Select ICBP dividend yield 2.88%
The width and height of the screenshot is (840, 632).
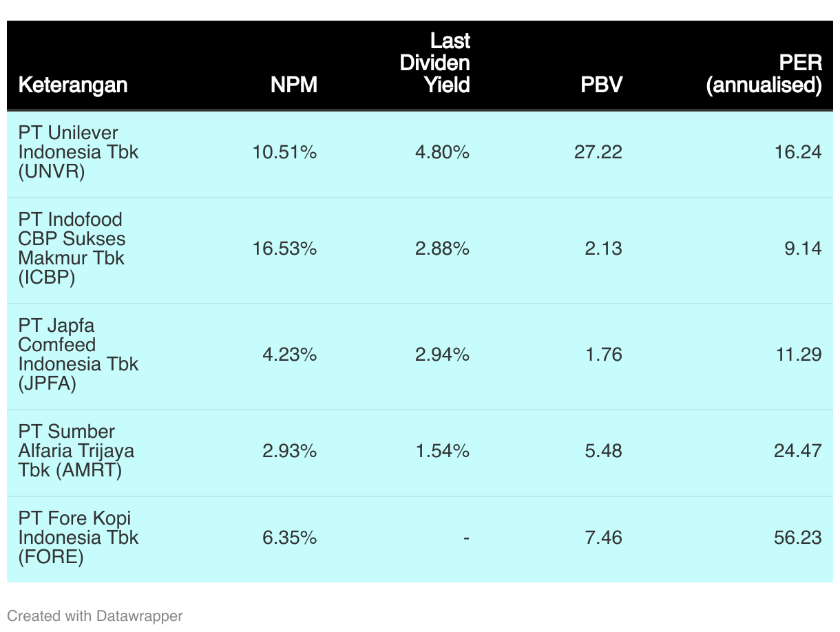443,249
